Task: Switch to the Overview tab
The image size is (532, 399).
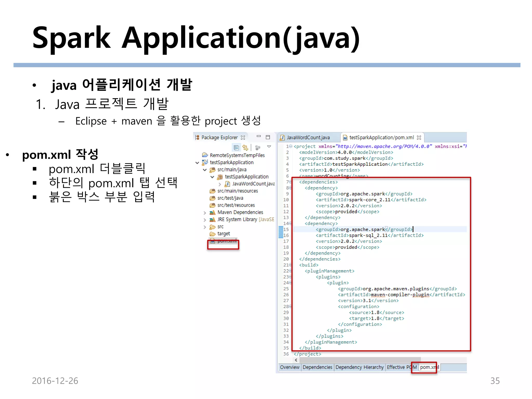Action: tap(290, 367)
